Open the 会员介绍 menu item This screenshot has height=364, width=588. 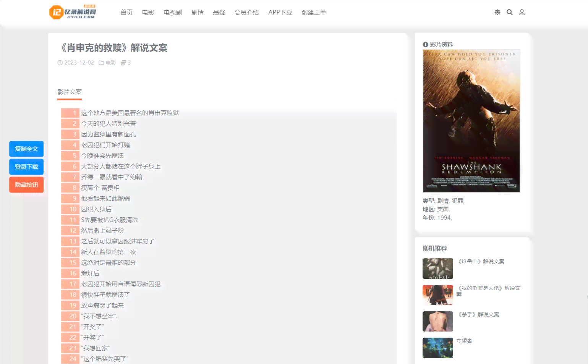(x=246, y=12)
